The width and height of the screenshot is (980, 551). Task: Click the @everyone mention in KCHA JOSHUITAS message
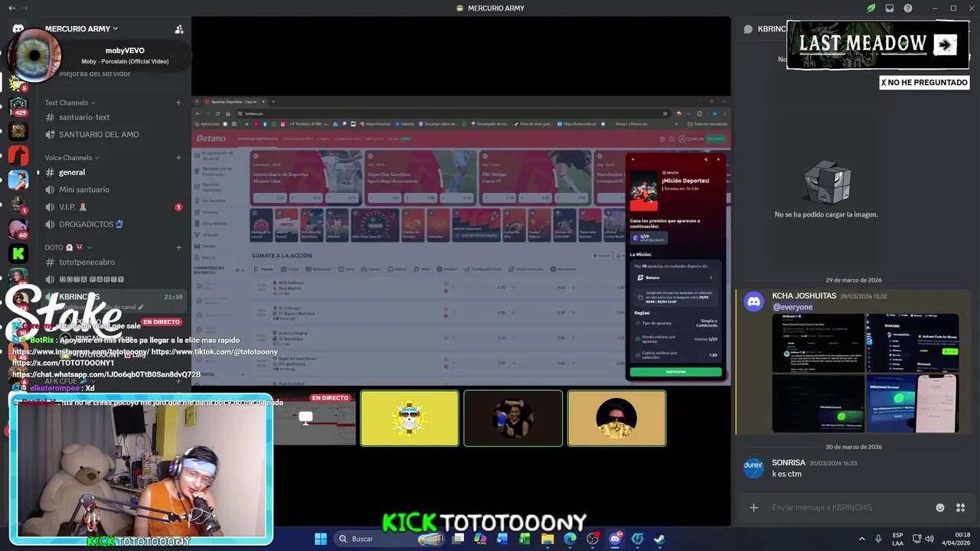(792, 307)
